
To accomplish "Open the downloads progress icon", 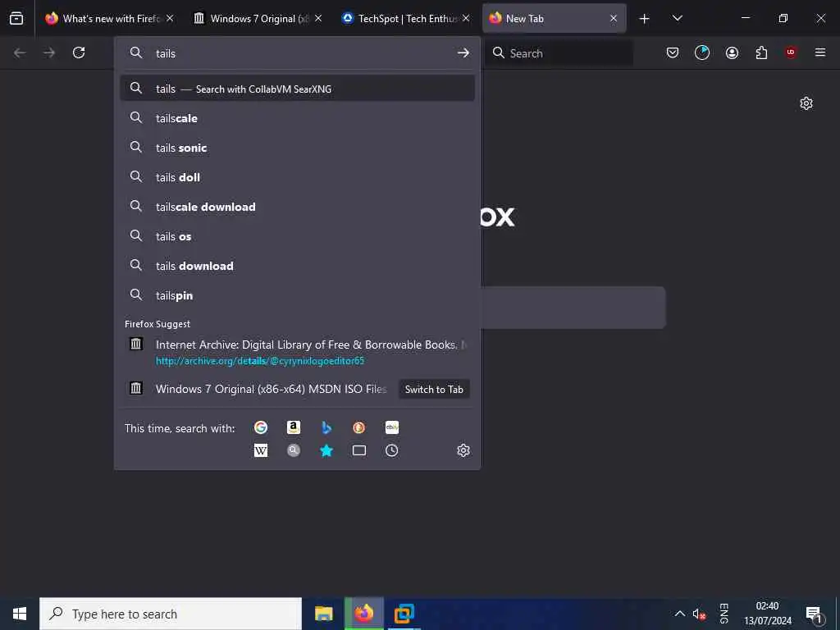I will click(702, 52).
